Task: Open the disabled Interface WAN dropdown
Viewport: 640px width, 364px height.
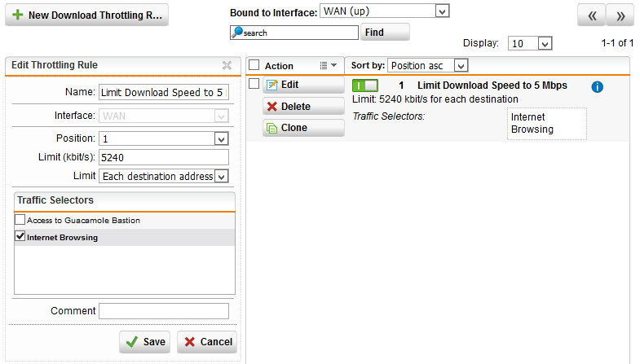Action: tap(164, 116)
